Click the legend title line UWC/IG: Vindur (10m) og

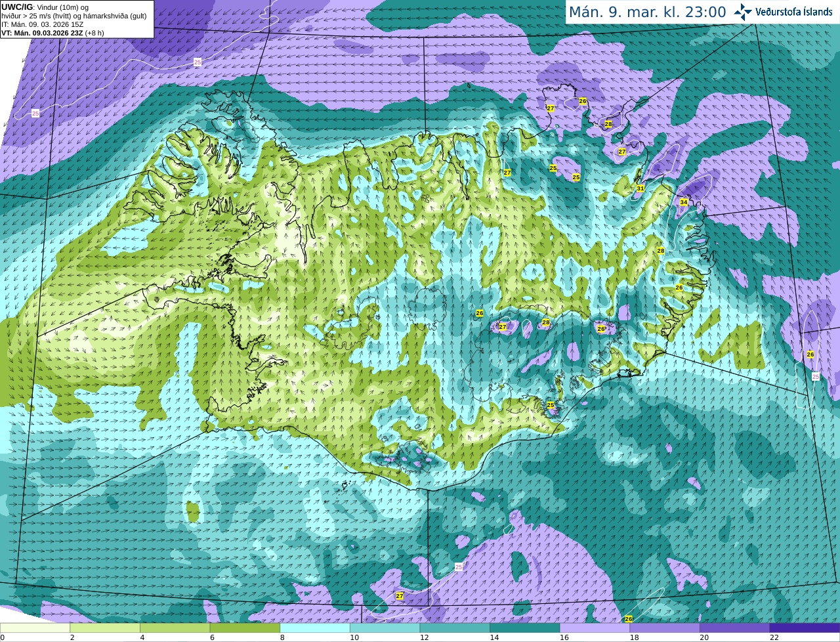pos(45,7)
